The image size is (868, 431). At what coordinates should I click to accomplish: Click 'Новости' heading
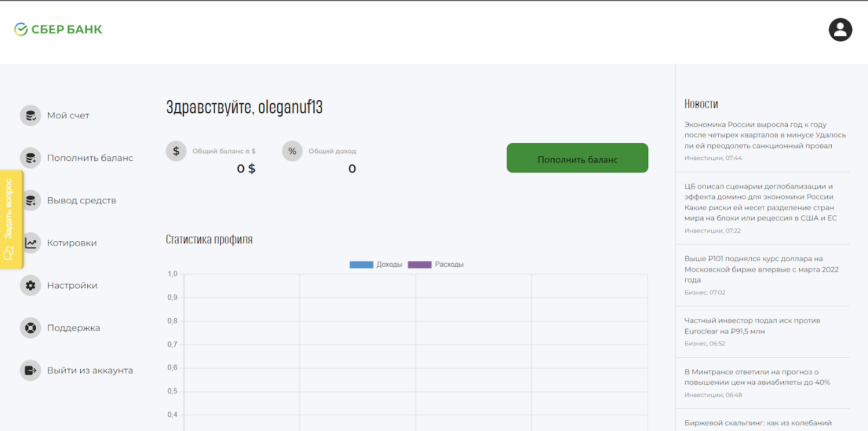701,104
